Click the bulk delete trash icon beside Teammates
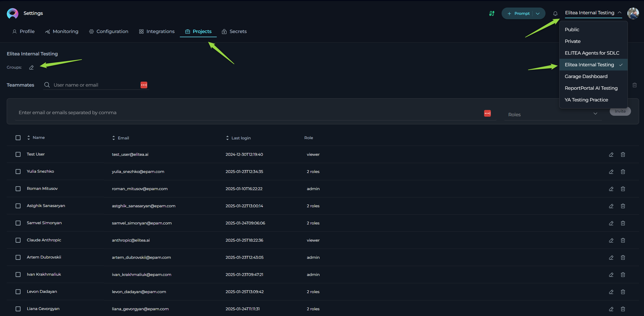644x316 pixels. click(x=635, y=85)
